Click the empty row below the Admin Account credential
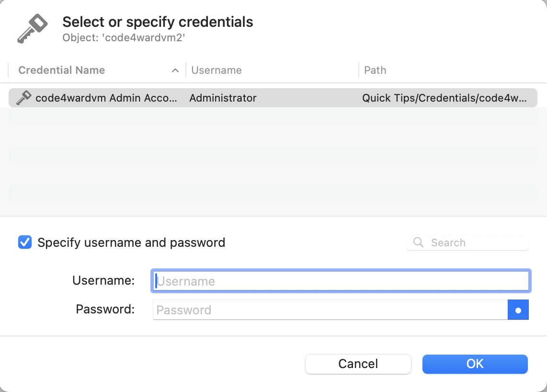Viewport: 547px width, 392px height. click(x=273, y=117)
